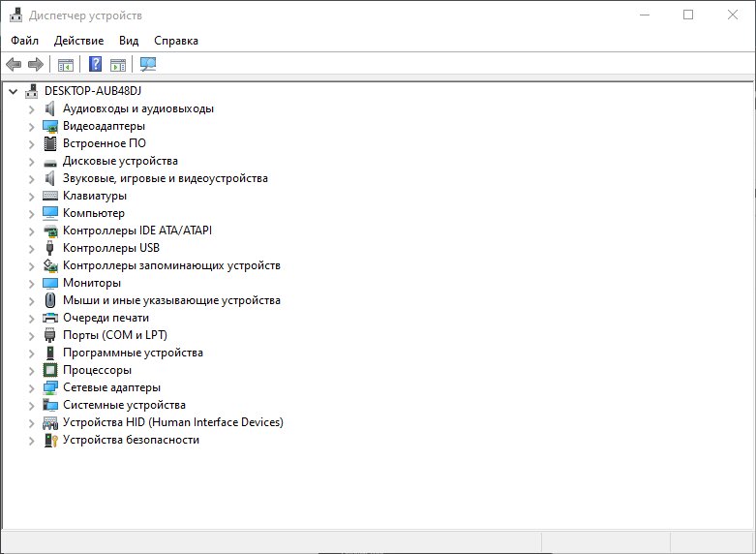Open the Действие menu
Image resolution: width=756 pixels, height=554 pixels.
[x=78, y=41]
